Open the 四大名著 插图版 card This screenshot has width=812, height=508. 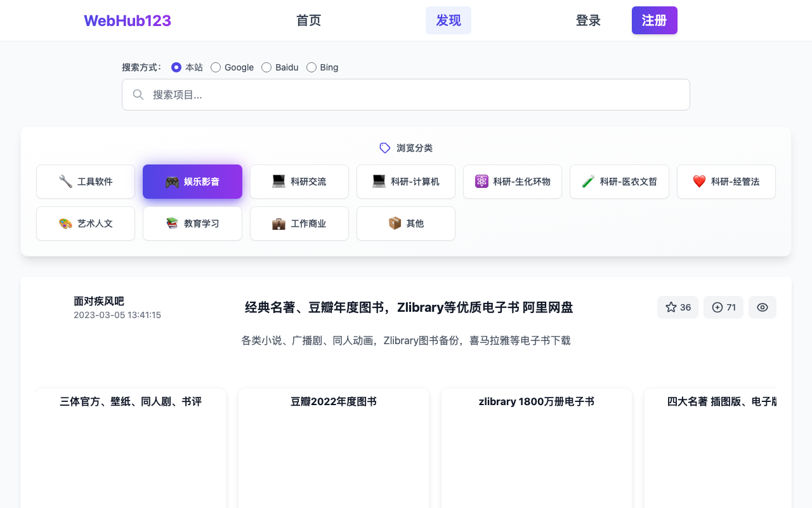(710, 448)
